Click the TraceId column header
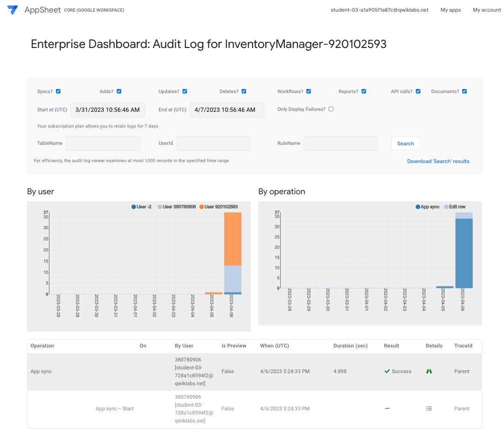The width and height of the screenshot is (504, 429). (463, 346)
